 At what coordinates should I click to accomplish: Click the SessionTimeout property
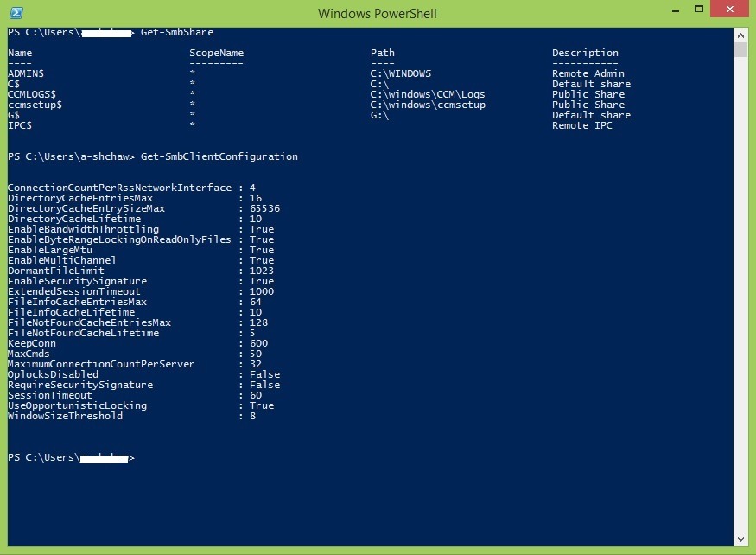coord(50,395)
